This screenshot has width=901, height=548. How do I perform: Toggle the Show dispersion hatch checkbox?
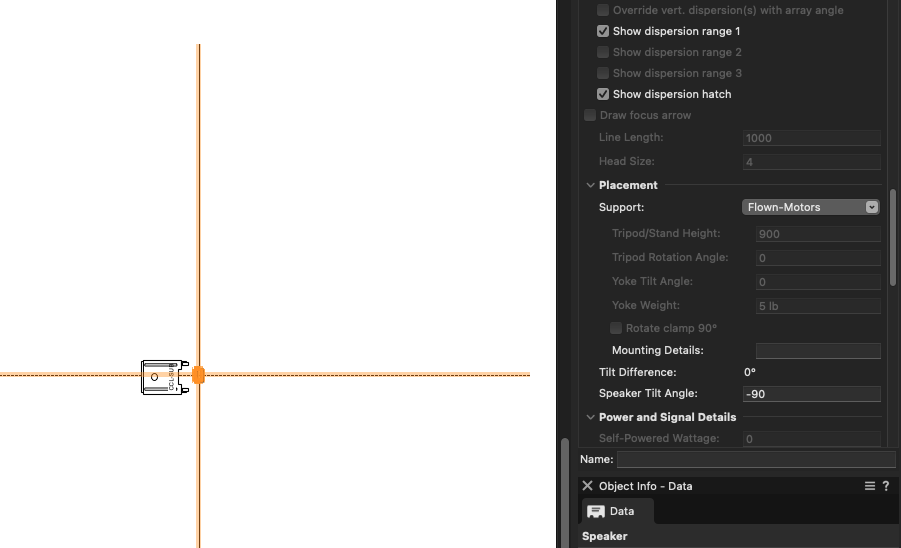point(603,94)
